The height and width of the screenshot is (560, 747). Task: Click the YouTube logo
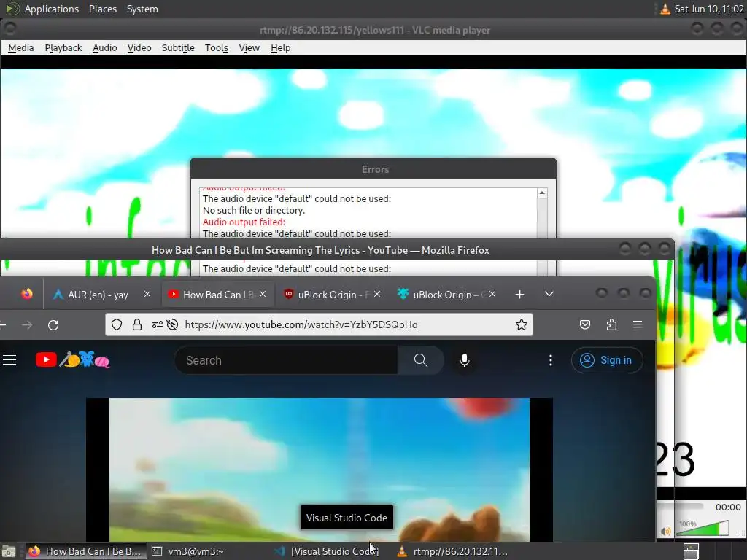point(72,360)
